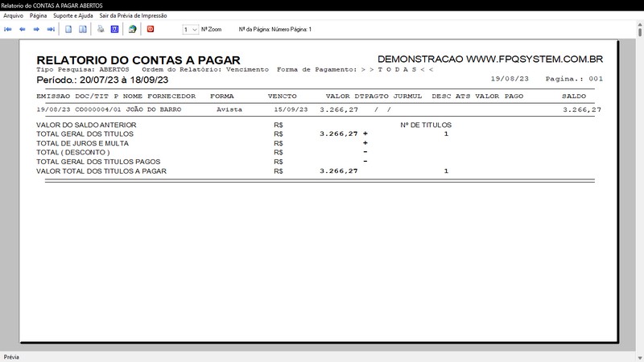Click the scrollbar down arrow
This screenshot has height=362, width=644.
point(640,358)
